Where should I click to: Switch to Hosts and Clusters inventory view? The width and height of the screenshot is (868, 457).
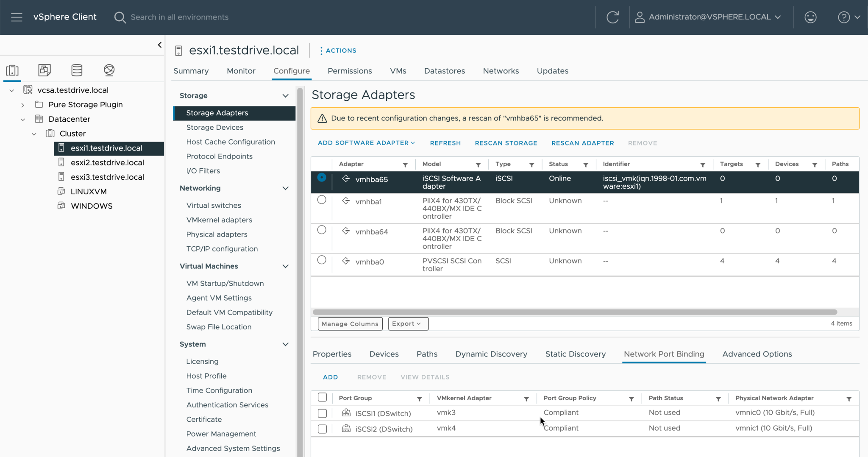coord(12,70)
